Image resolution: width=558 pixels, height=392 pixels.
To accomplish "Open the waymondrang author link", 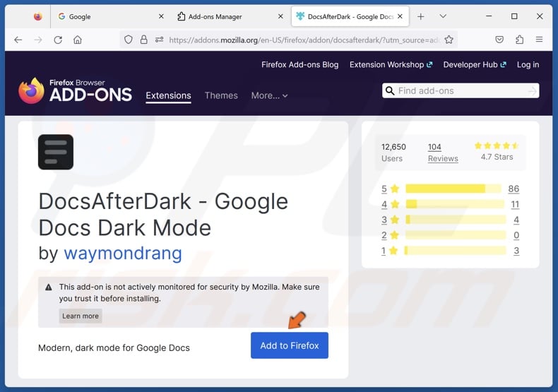I will point(123,254).
